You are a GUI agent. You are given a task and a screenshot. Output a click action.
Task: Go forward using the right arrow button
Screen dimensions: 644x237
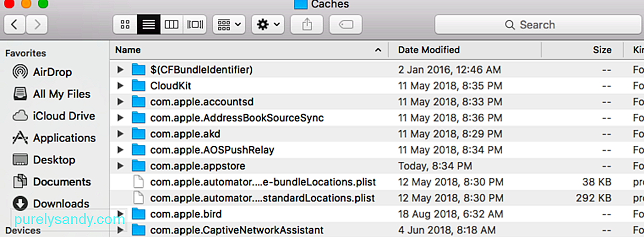(x=37, y=24)
